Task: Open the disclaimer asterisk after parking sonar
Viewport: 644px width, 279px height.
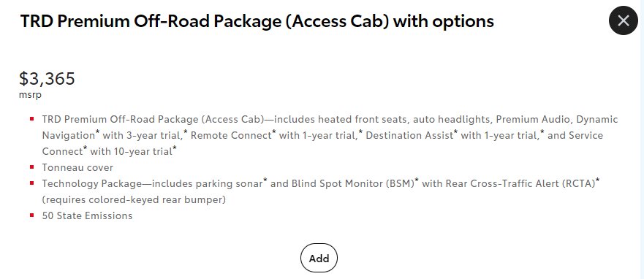Action: (265, 180)
